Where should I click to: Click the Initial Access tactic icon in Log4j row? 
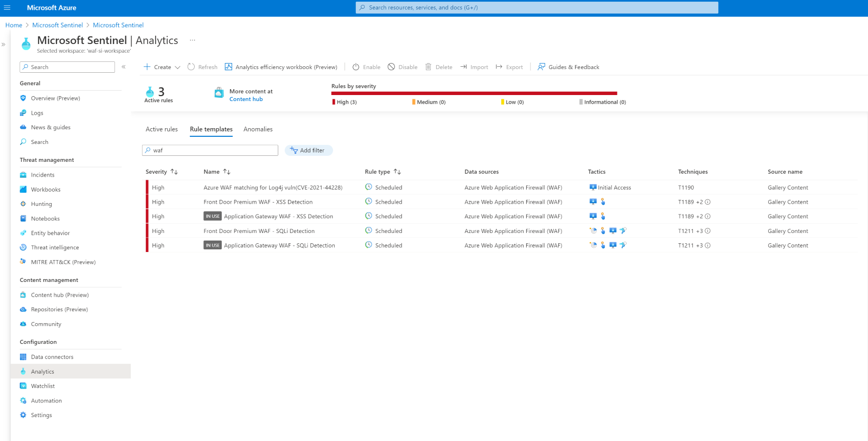pos(593,187)
